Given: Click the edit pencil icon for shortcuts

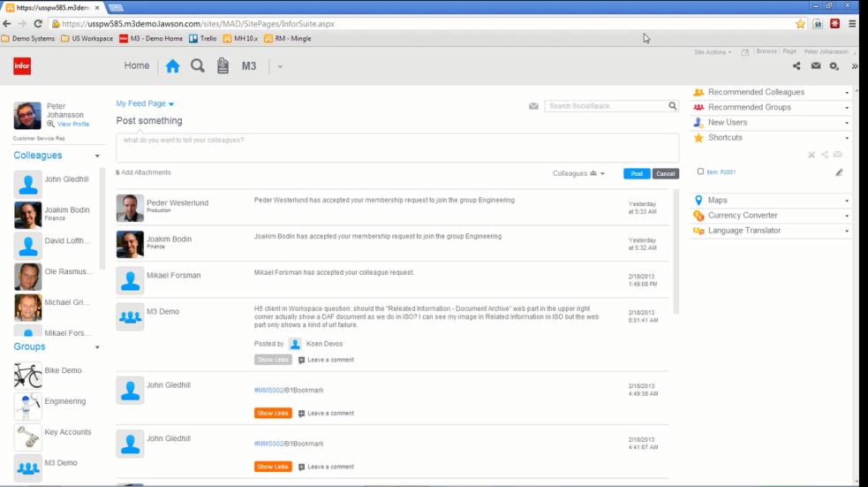Looking at the screenshot, I should [839, 172].
